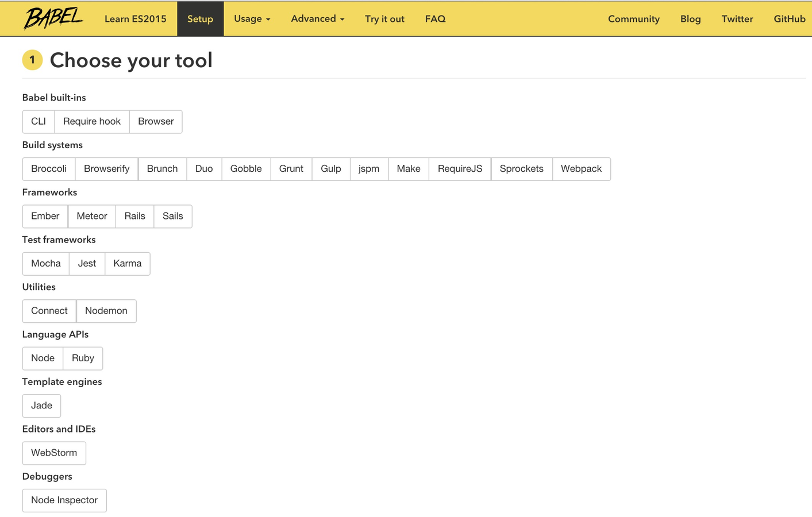
Task: Choose the WebStorm editor
Action: pyautogui.click(x=54, y=453)
